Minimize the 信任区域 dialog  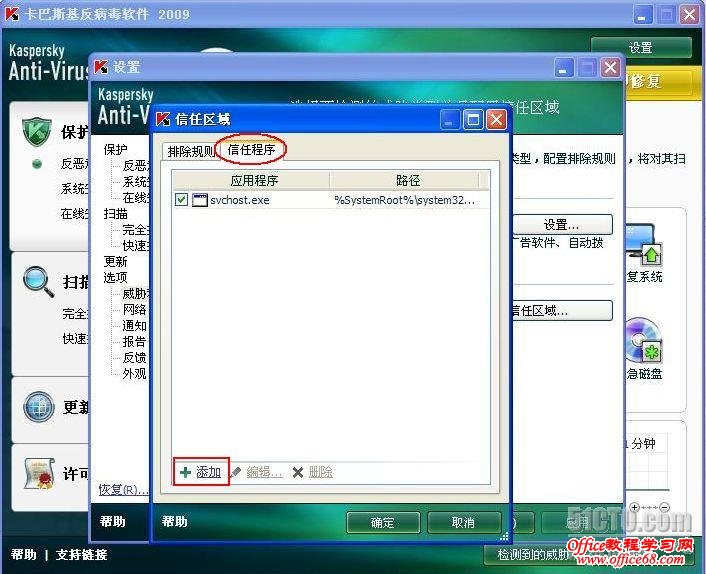coord(449,120)
